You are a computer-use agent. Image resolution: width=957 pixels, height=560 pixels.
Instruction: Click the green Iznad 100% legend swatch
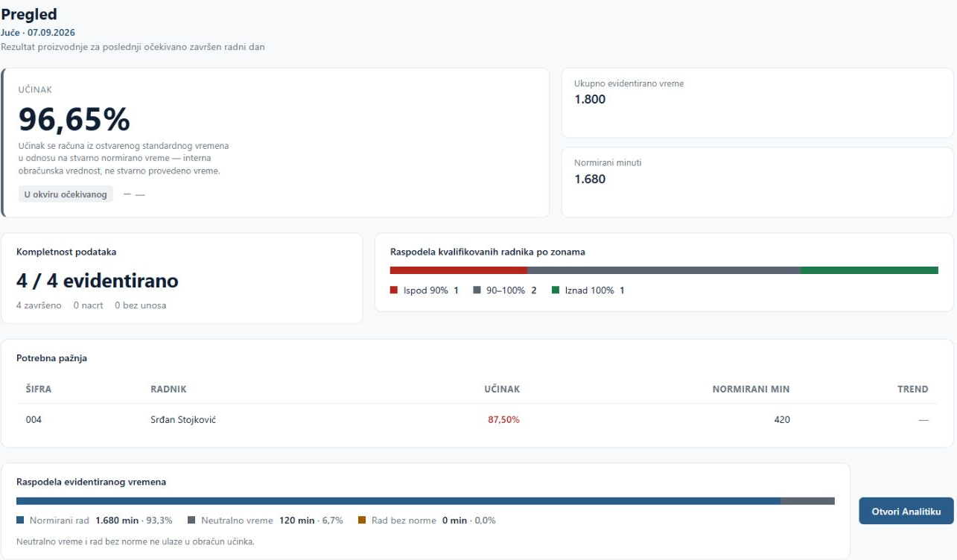(556, 290)
